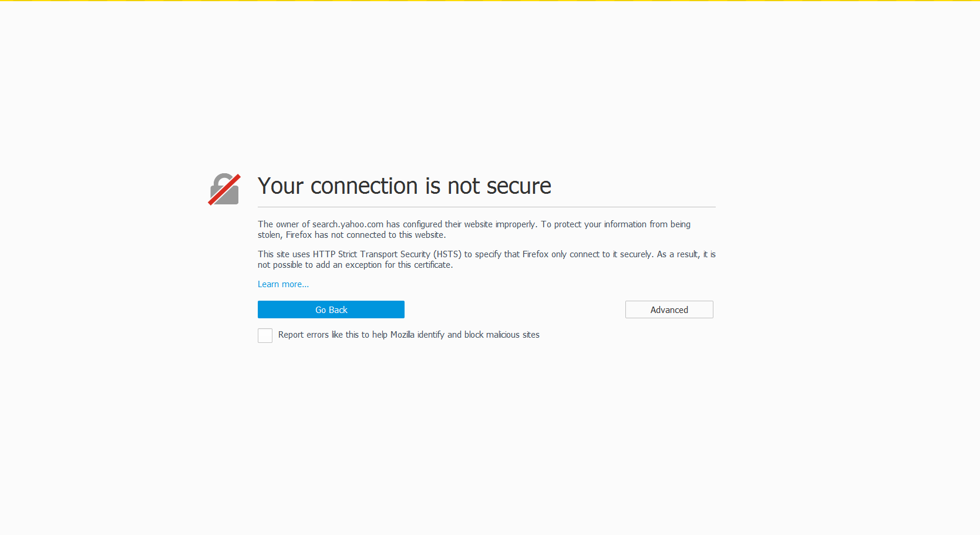This screenshot has height=535, width=980.
Task: Click the Go Back button
Action: coord(331,309)
